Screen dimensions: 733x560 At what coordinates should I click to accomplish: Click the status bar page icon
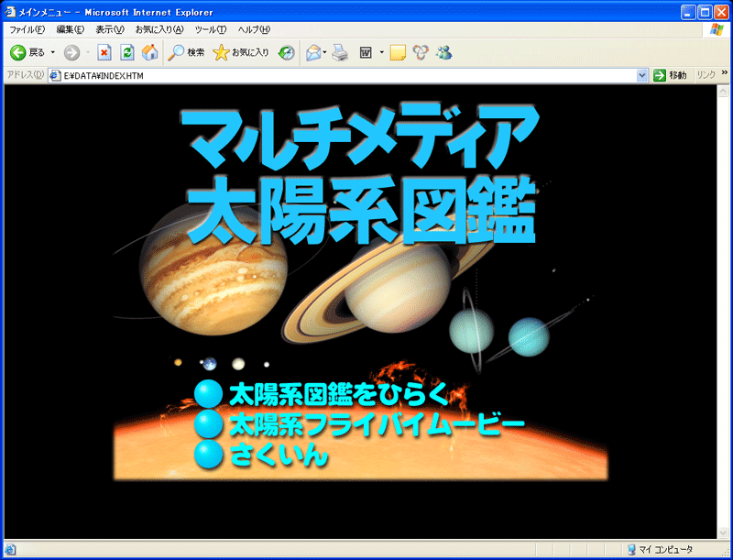[x=10, y=550]
